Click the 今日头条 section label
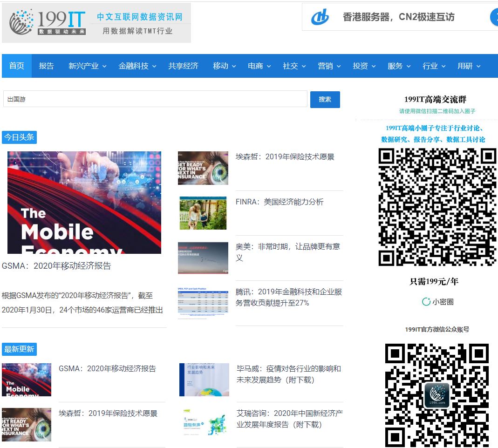Screen dimensions: 498x448 click(20, 137)
